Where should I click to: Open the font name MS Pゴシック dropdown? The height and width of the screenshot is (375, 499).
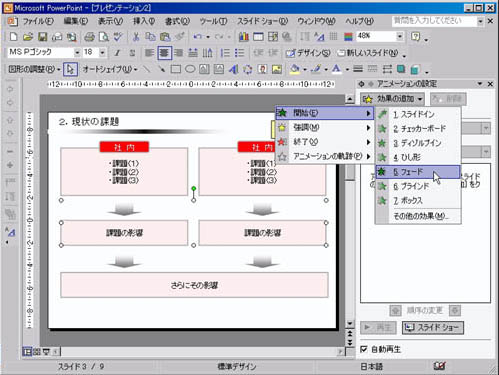tap(77, 52)
